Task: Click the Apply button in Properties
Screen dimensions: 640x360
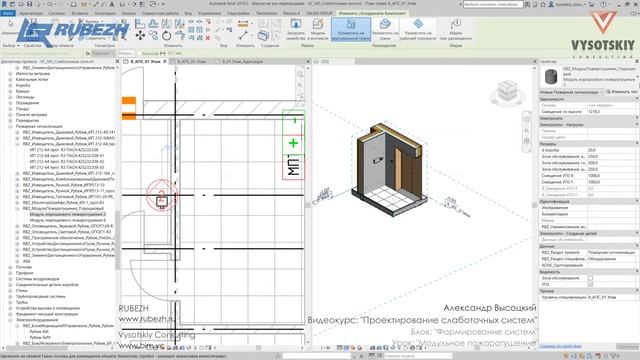Action: (627, 346)
